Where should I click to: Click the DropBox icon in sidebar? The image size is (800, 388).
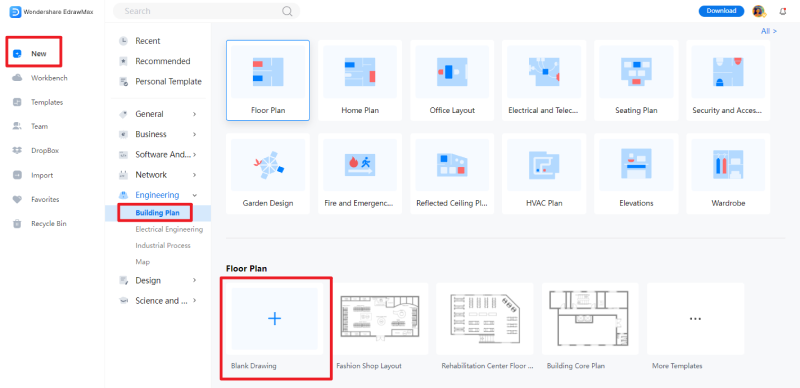click(x=17, y=151)
